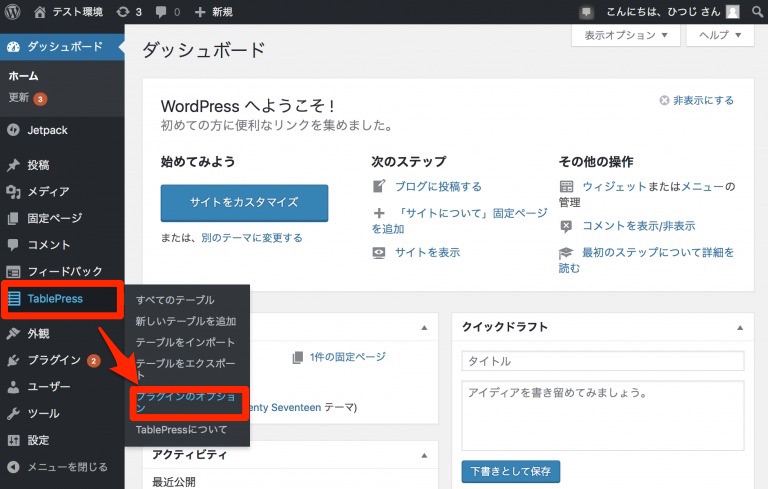Viewport: 768px width, 489px height.
Task: Click the Twenty Seventeen theme link
Action: [x=285, y=407]
